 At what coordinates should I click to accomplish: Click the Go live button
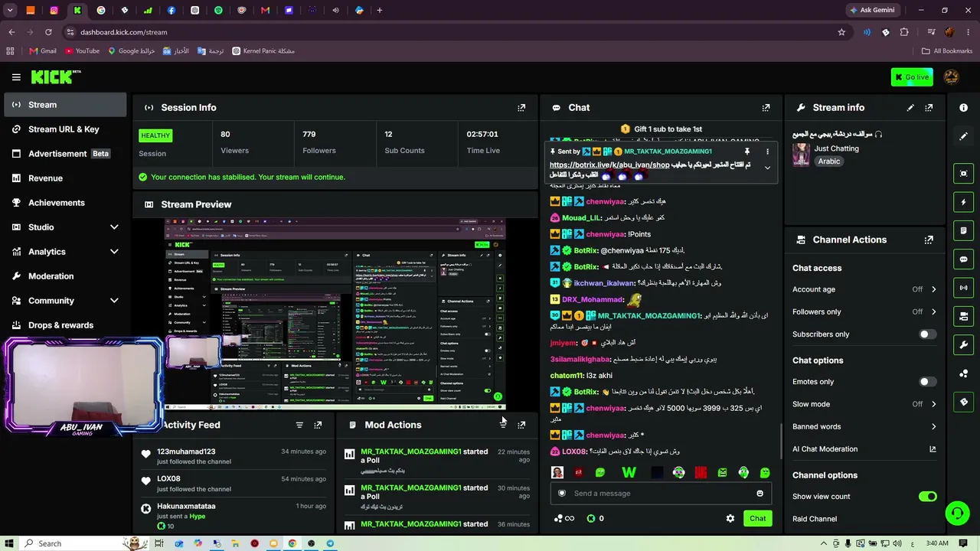[912, 77]
